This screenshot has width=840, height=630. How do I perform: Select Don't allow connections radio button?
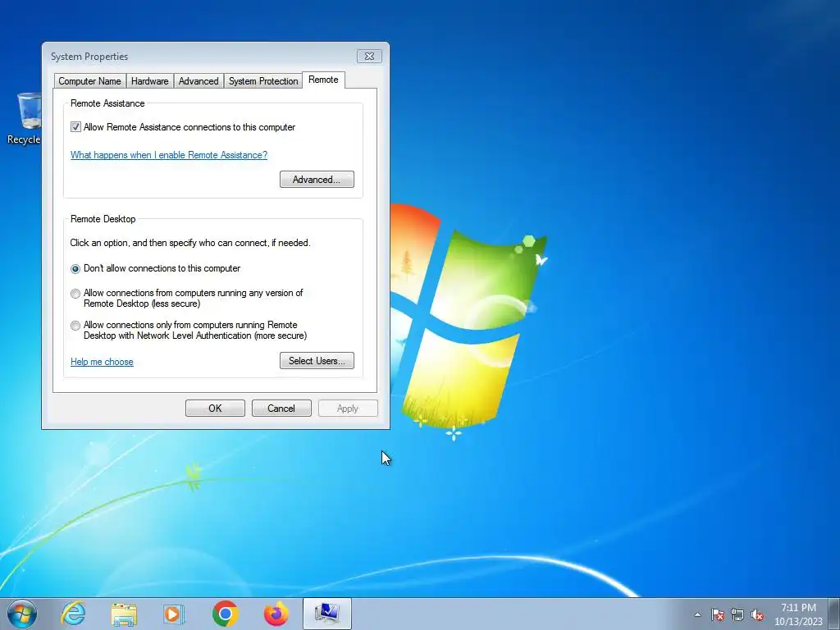coord(75,268)
